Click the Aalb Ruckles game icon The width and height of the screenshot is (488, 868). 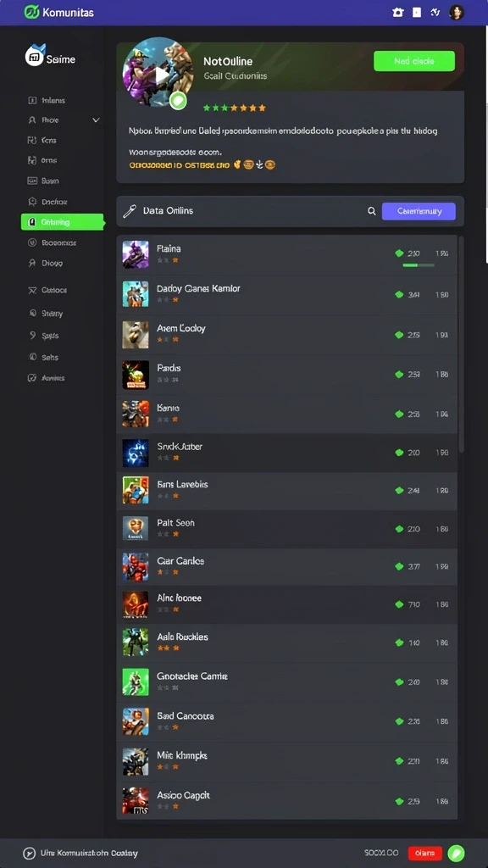[x=136, y=643]
